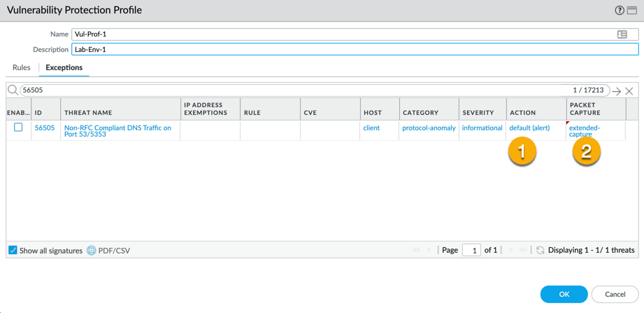Click the magnifier search icon
Image resolution: width=644 pixels, height=313 pixels.
(13, 90)
